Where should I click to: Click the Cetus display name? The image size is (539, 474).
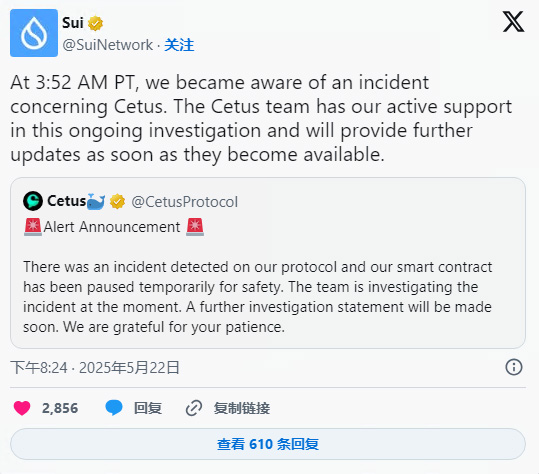coord(67,201)
